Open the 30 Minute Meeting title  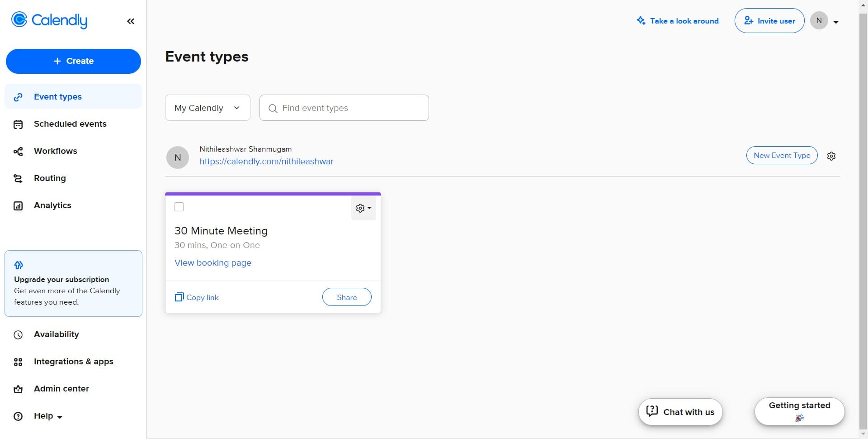click(x=221, y=231)
